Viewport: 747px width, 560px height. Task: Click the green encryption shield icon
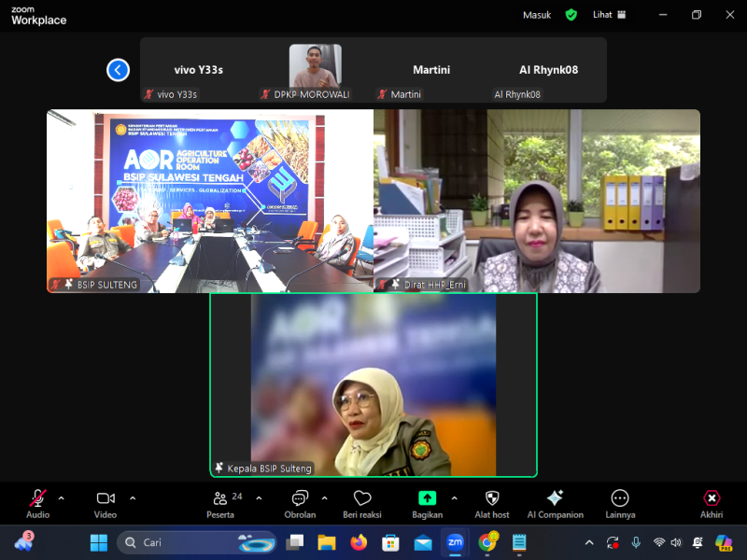pyautogui.click(x=571, y=15)
